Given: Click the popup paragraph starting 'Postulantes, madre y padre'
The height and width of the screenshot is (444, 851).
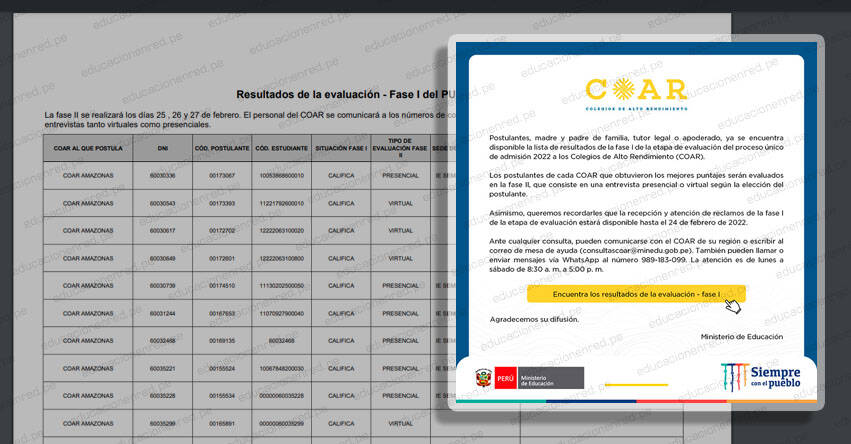Looking at the screenshot, I should click(x=636, y=147).
